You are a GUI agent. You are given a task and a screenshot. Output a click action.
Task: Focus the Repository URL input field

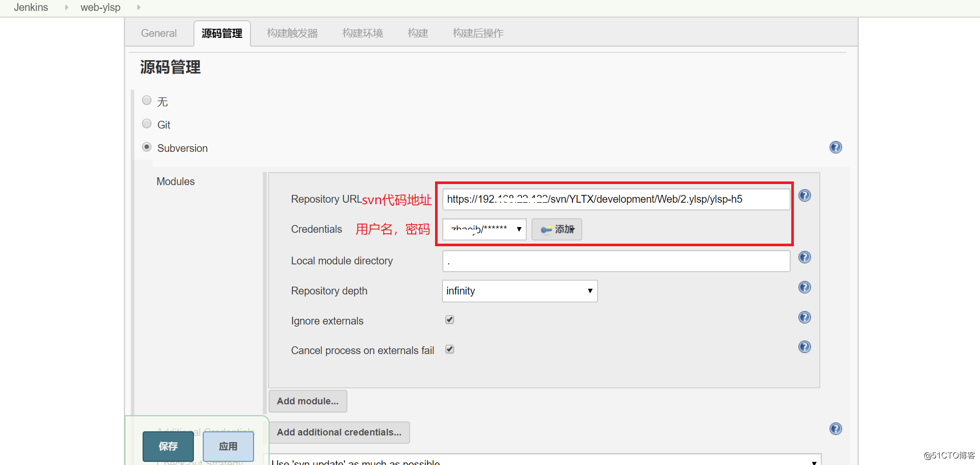pyautogui.click(x=616, y=199)
